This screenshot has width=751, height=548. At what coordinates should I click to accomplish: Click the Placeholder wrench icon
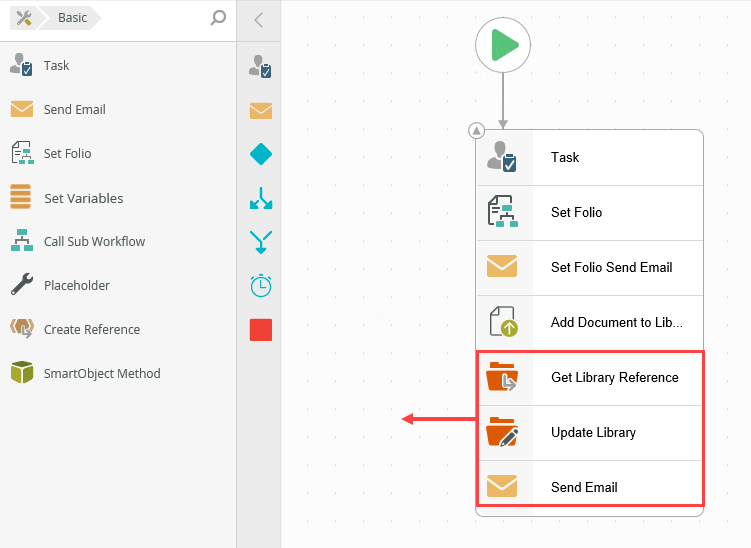pyautogui.click(x=22, y=284)
